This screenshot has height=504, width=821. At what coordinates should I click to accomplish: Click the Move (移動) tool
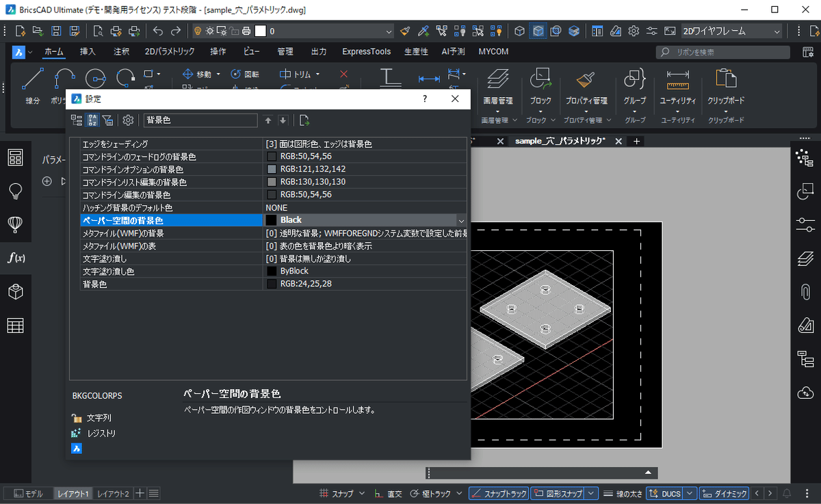point(196,74)
